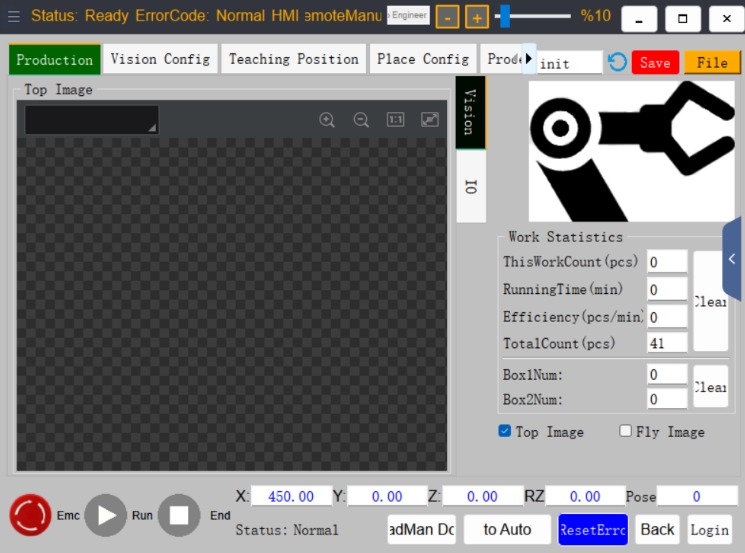Open the Top Image dropdown list
Image resolution: width=745 pixels, height=553 pixels.
pos(92,120)
